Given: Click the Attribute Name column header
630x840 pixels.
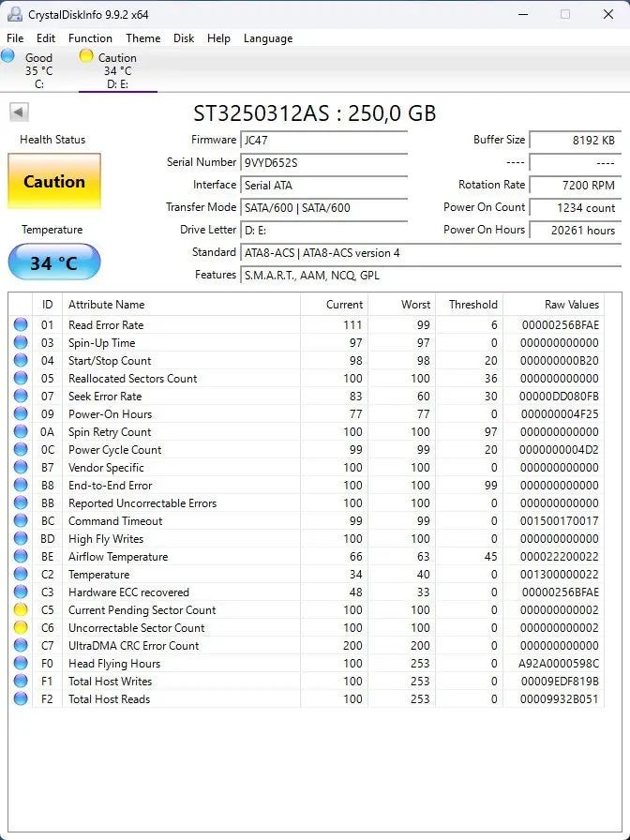Looking at the screenshot, I should point(181,305).
